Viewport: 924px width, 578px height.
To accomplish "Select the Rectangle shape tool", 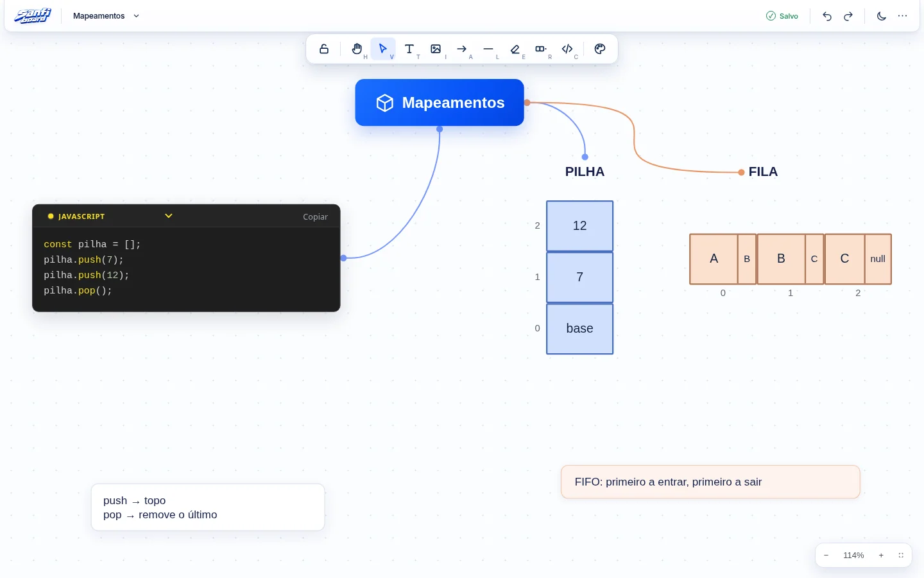I will click(x=541, y=49).
